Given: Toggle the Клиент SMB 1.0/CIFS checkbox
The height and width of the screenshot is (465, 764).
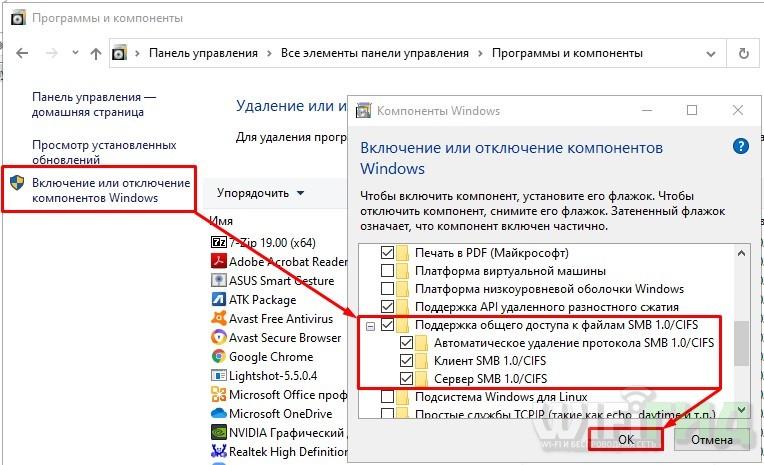Looking at the screenshot, I should tap(406, 361).
